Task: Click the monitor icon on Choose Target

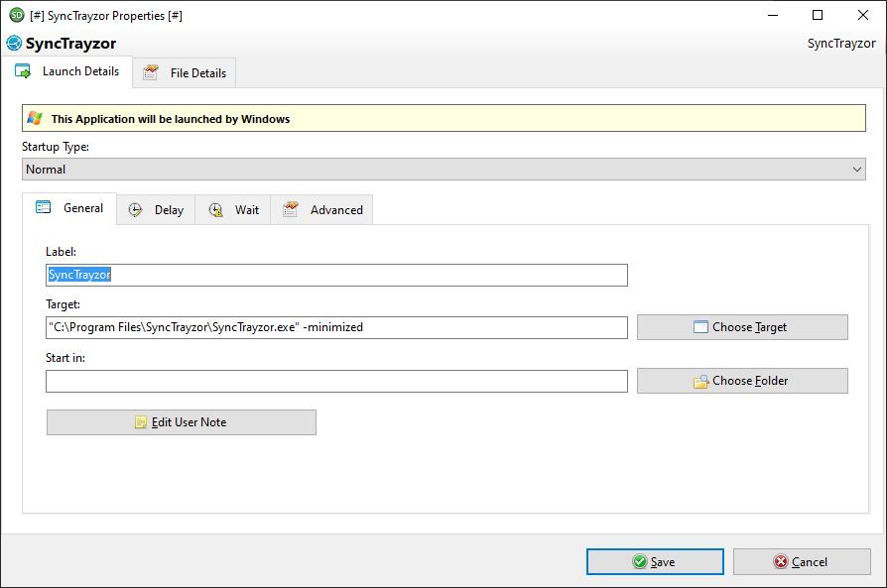Action: pyautogui.click(x=700, y=326)
